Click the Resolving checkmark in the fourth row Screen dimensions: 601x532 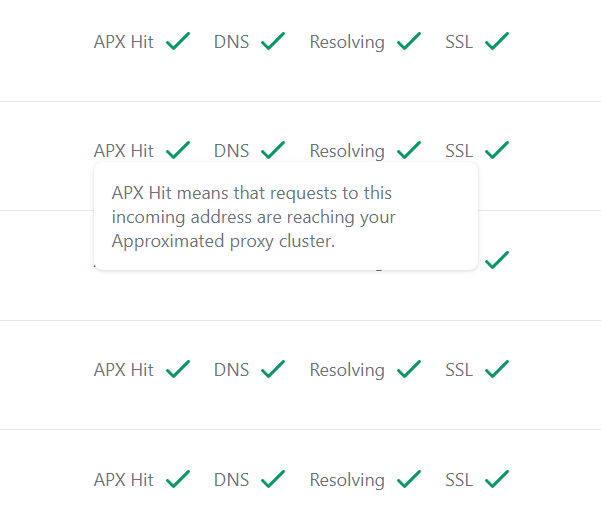(409, 369)
